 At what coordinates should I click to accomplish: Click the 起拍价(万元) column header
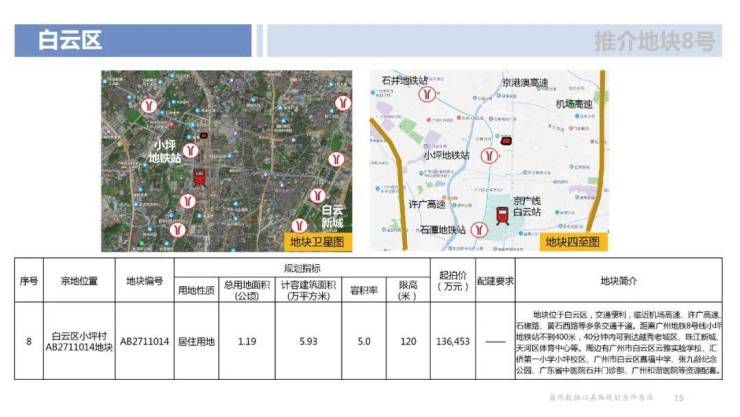453,281
